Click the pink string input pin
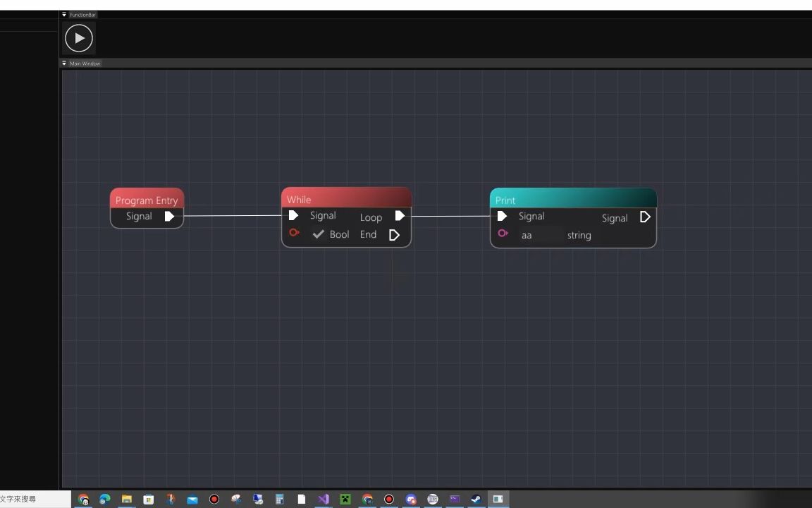The image size is (812, 508). click(503, 234)
